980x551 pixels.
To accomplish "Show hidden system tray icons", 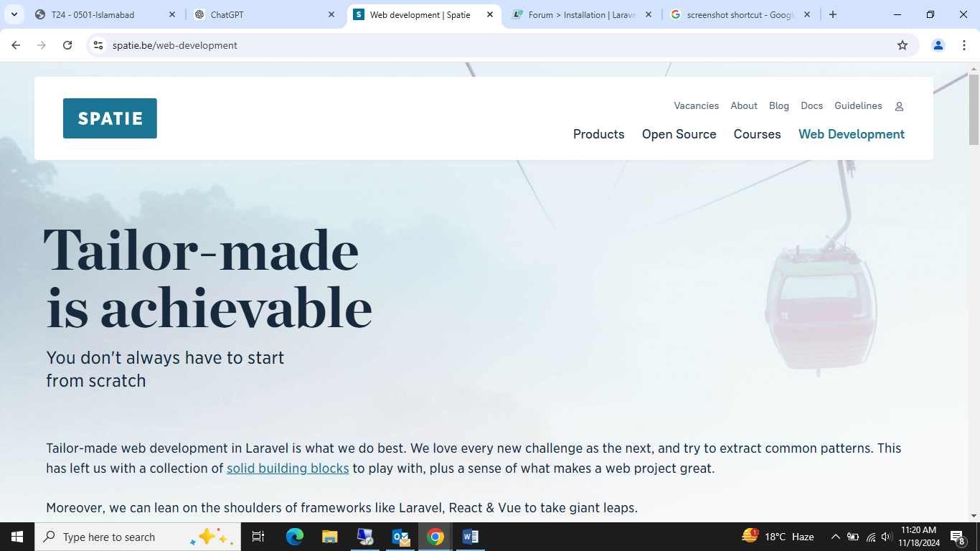I will click(x=835, y=537).
